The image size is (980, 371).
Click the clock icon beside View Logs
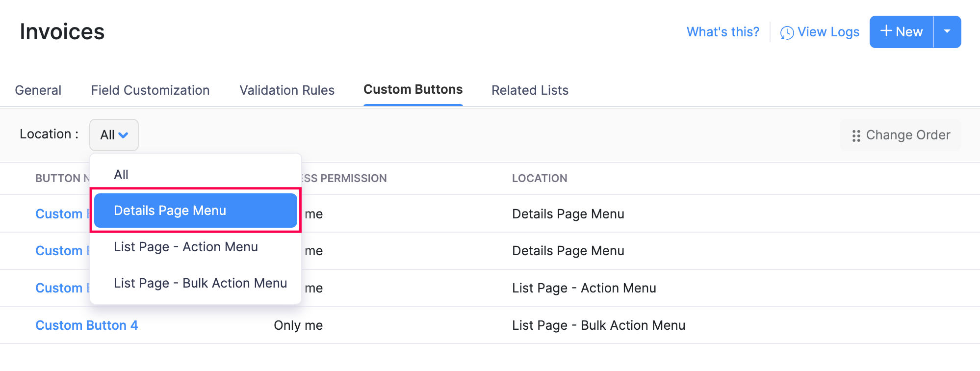787,33
